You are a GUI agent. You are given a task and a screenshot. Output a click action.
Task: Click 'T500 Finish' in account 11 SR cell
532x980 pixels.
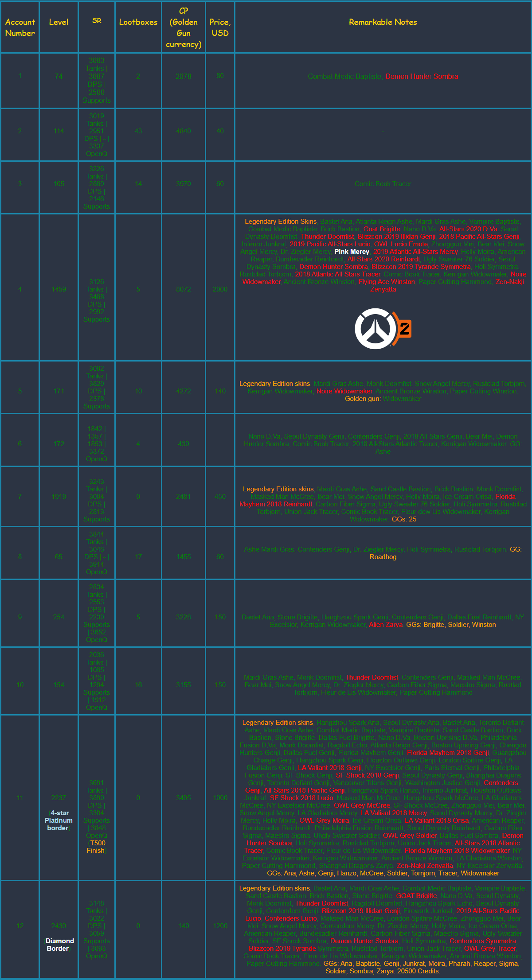coord(96,847)
